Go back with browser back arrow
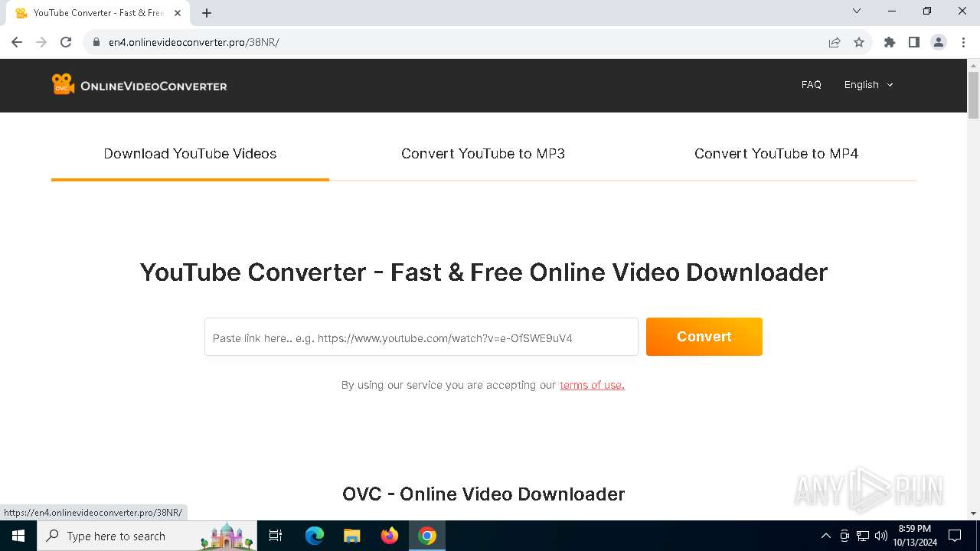The height and width of the screenshot is (551, 980). click(17, 42)
